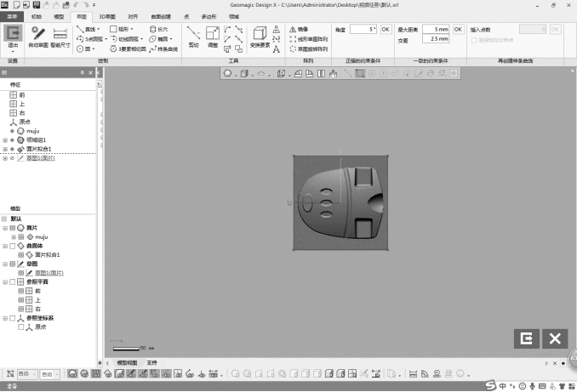The height and width of the screenshot is (392, 577).
Task: Select the 3-element tangent circle tool
Action: point(128,49)
